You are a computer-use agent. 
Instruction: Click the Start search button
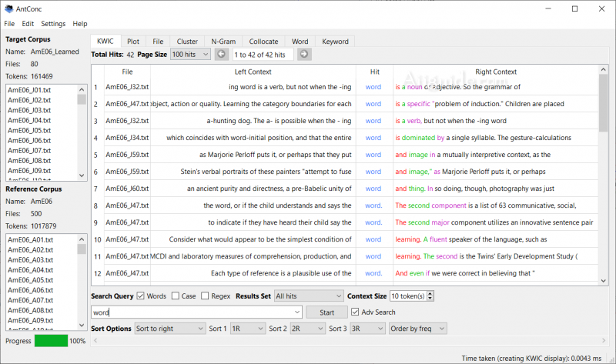326,312
